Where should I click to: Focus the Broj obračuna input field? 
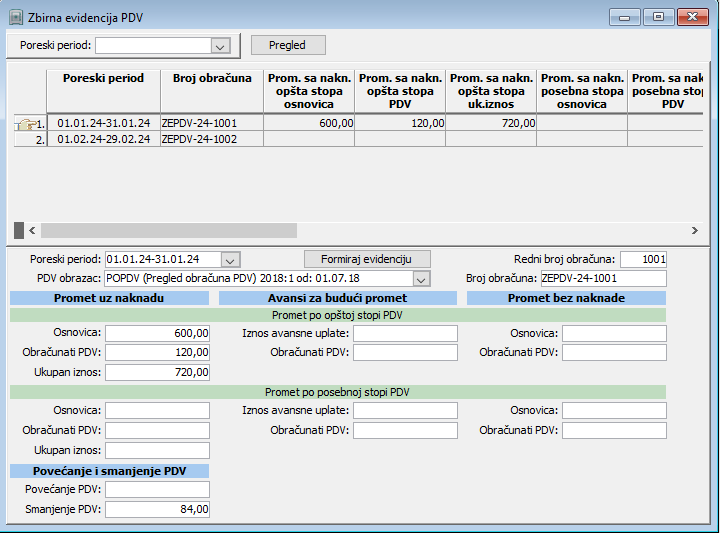[x=602, y=279]
